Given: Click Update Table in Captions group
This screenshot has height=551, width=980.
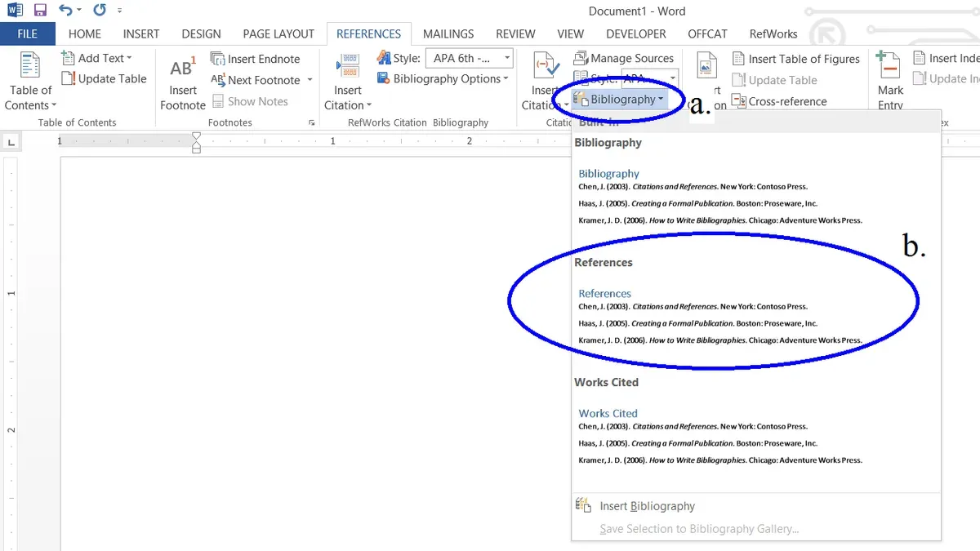Looking at the screenshot, I should [x=775, y=80].
